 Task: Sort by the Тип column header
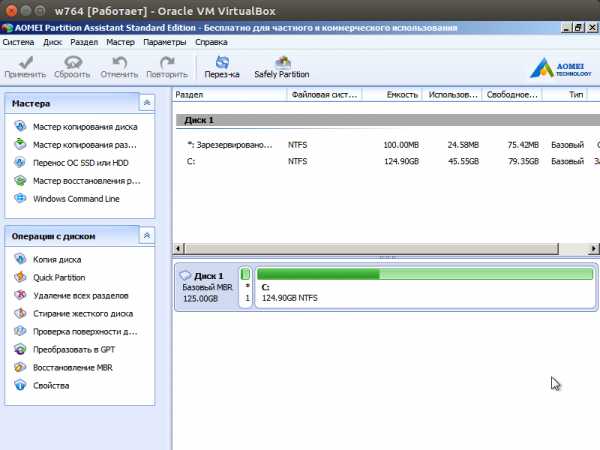(564, 95)
